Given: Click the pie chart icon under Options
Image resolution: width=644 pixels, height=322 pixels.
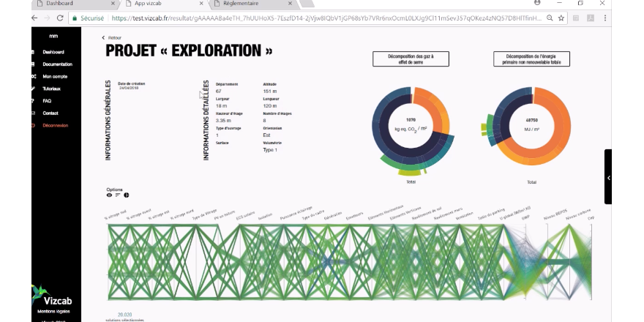Looking at the screenshot, I should click(x=127, y=195).
